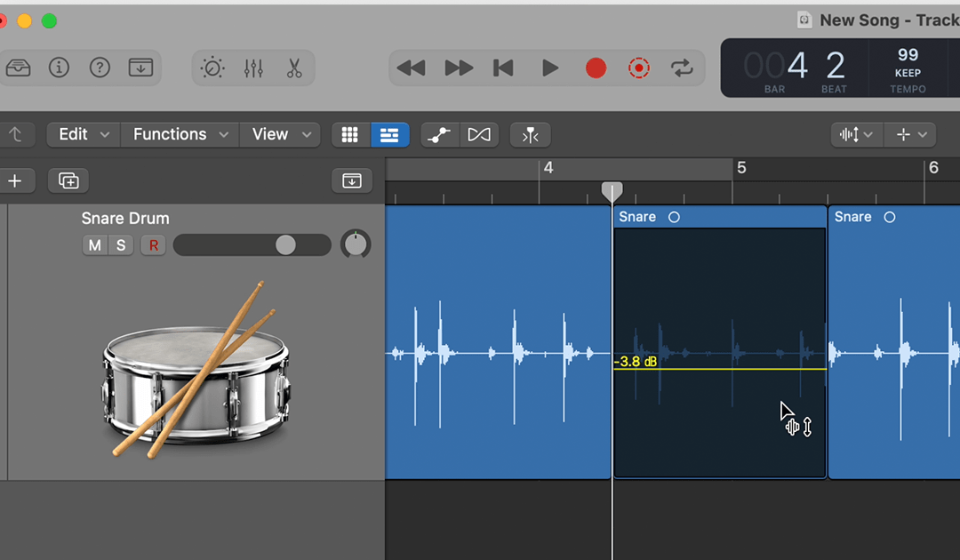Click the playhead marker at bar 4
The image size is (960, 560).
tap(612, 190)
